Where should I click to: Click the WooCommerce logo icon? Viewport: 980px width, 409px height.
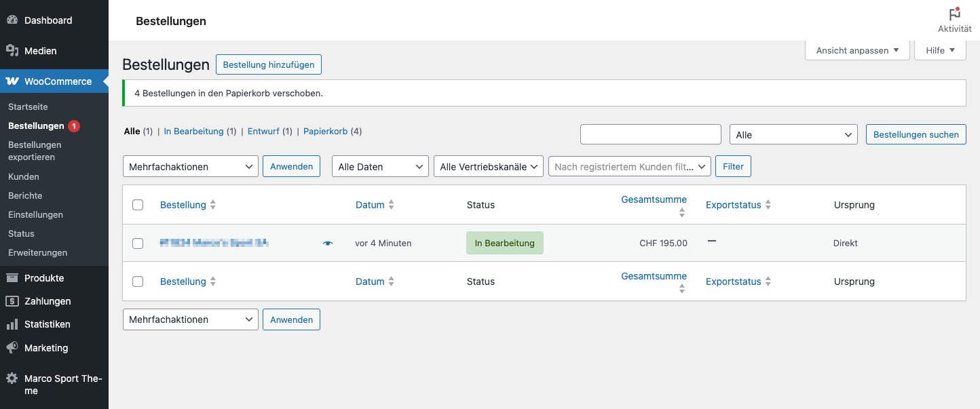pos(12,81)
